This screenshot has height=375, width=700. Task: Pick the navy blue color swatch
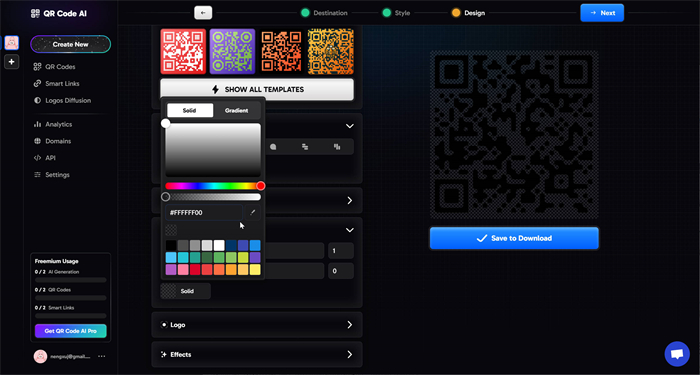click(231, 245)
